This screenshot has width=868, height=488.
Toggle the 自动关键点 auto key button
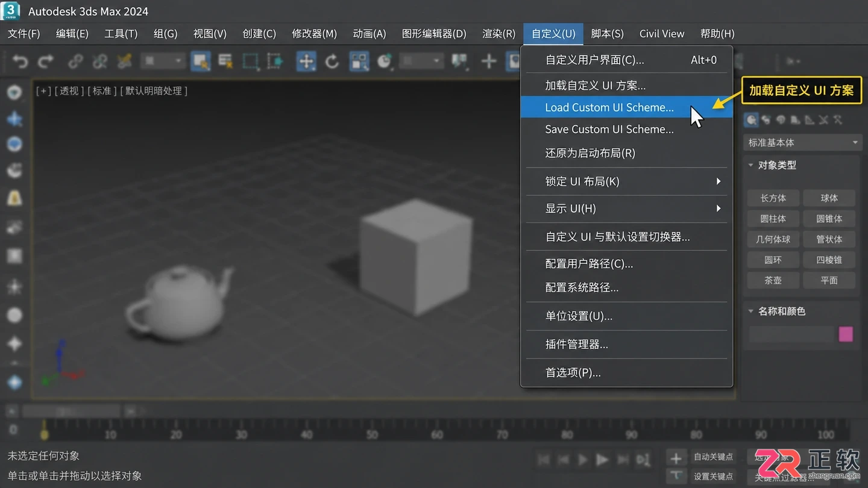[713, 457]
